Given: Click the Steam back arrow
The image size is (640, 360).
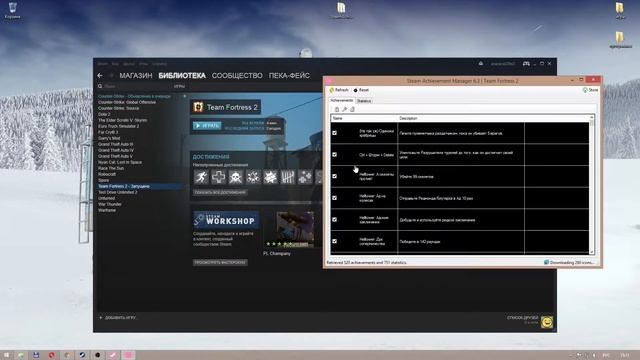Looking at the screenshot, I should pos(100,76).
